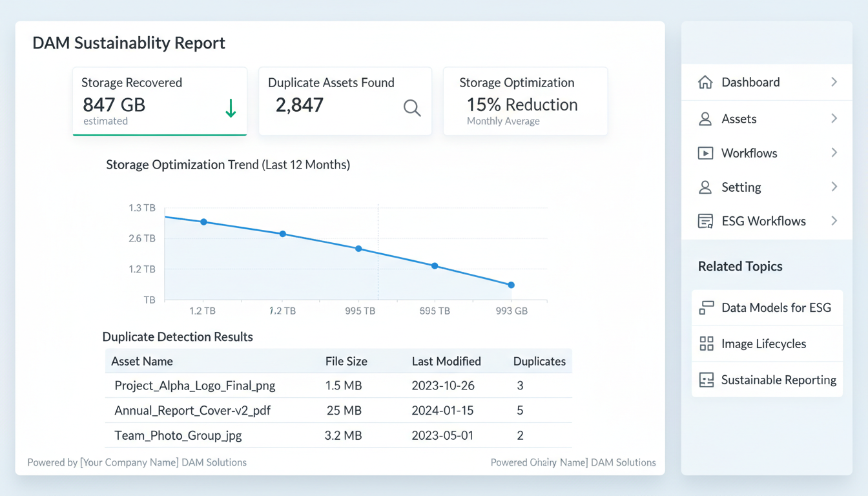This screenshot has height=496, width=868.
Task: Click the Image Lifecycles grid icon
Action: pos(706,344)
